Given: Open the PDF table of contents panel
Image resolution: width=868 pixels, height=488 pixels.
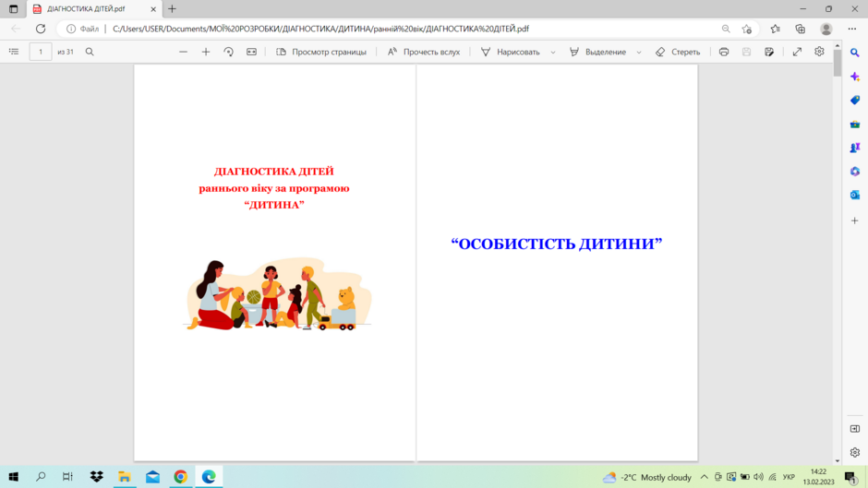Looking at the screenshot, I should coord(14,52).
